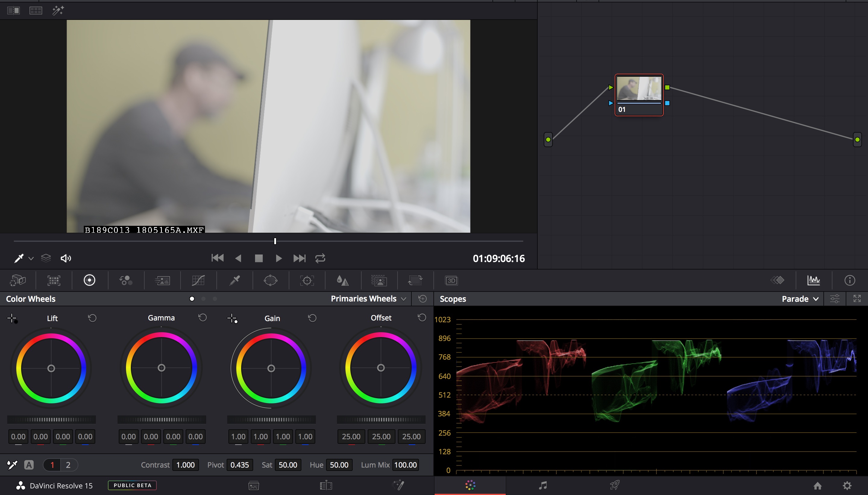Viewport: 868px width, 495px height.
Task: Open the Sizing palette
Action: (x=415, y=280)
